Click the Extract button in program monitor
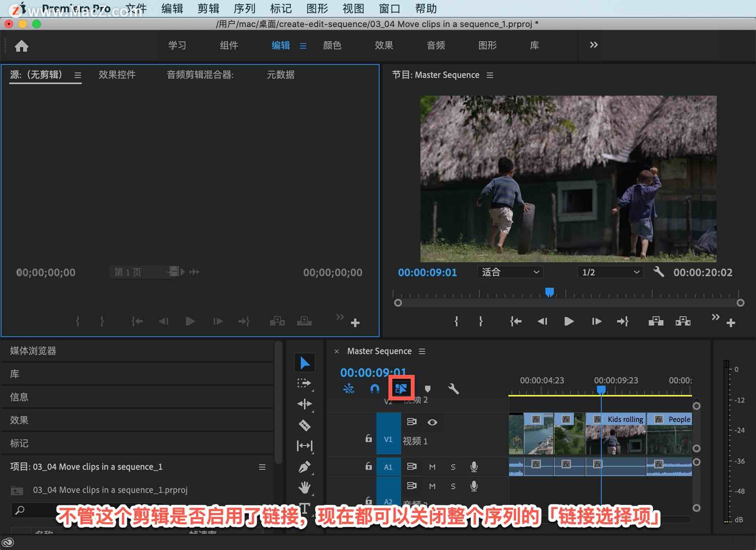Image resolution: width=756 pixels, height=550 pixels. pyautogui.click(x=683, y=322)
